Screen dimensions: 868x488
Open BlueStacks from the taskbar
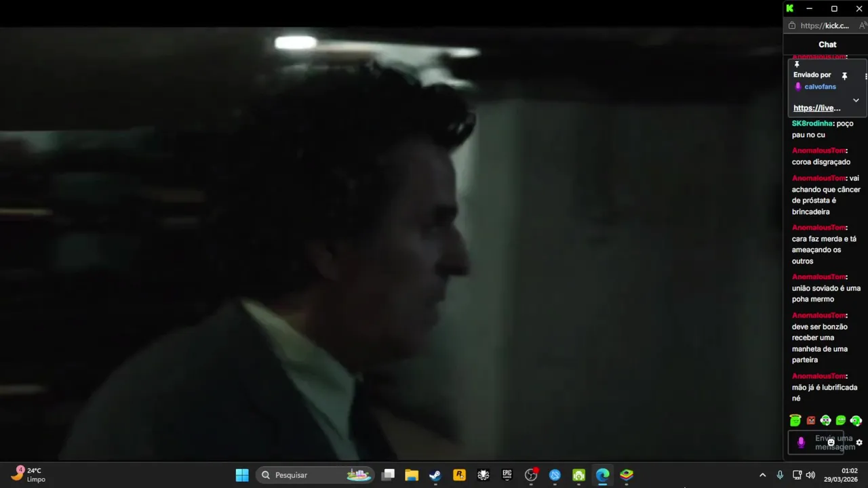(627, 475)
